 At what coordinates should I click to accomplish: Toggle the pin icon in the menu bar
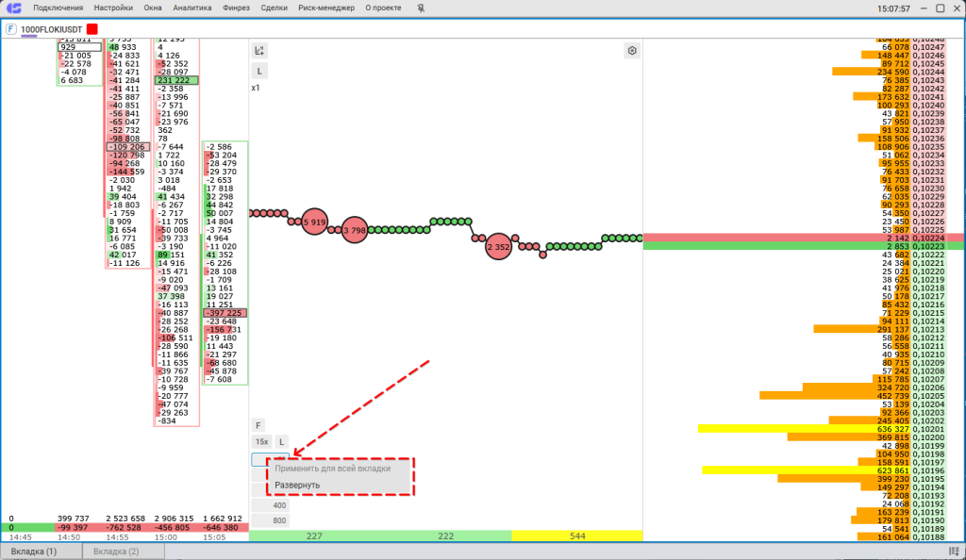click(421, 8)
